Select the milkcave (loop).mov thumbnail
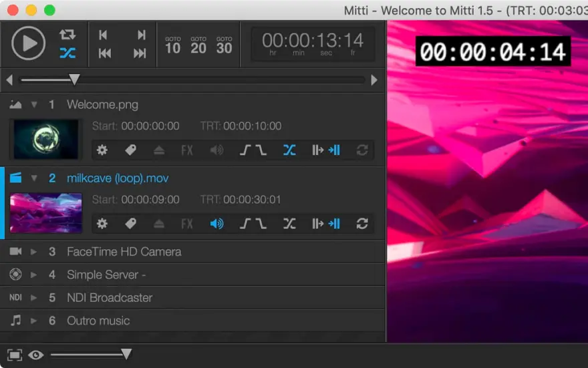The image size is (588, 368). click(x=45, y=213)
